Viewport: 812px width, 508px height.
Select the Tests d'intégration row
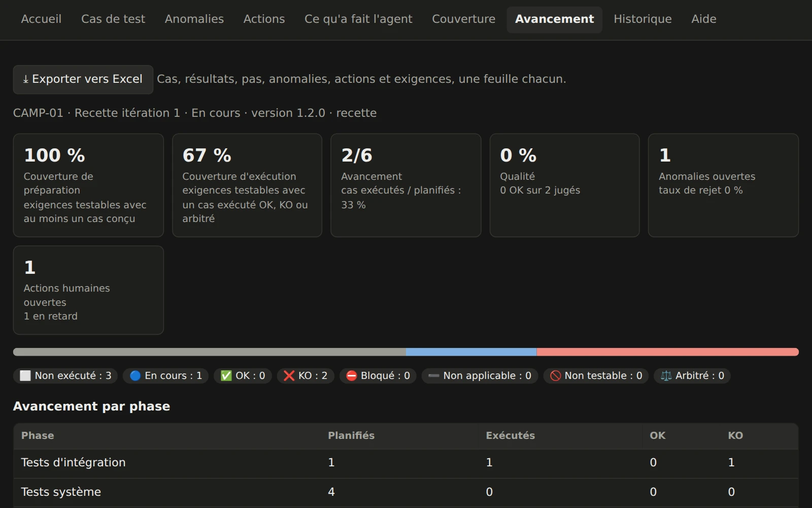coord(406,463)
